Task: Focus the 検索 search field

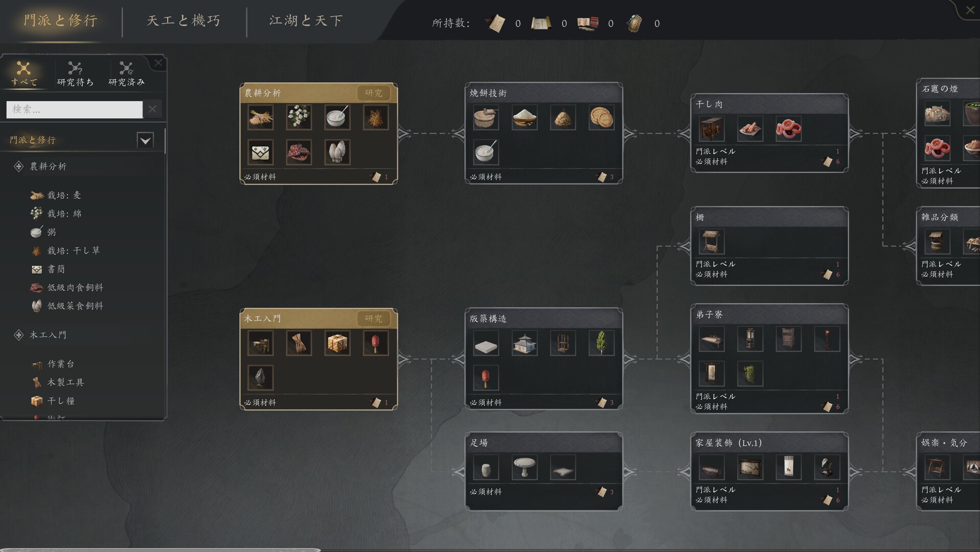Action: pyautogui.click(x=75, y=109)
